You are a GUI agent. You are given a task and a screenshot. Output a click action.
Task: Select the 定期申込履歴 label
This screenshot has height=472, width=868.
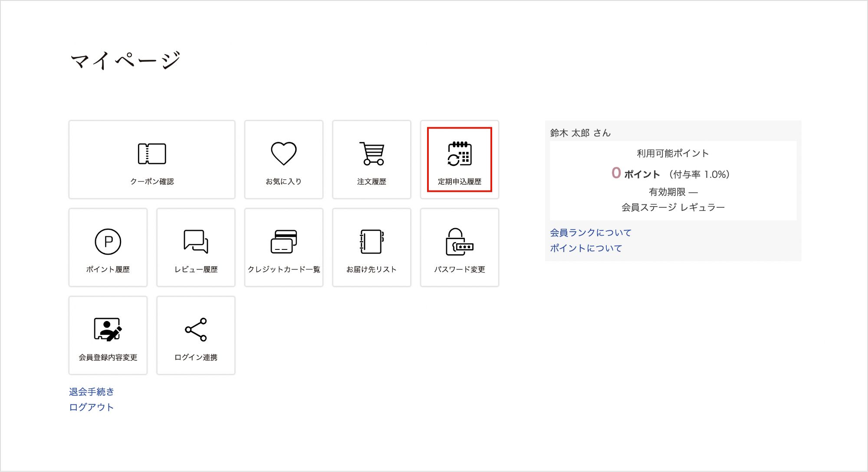pos(460,182)
